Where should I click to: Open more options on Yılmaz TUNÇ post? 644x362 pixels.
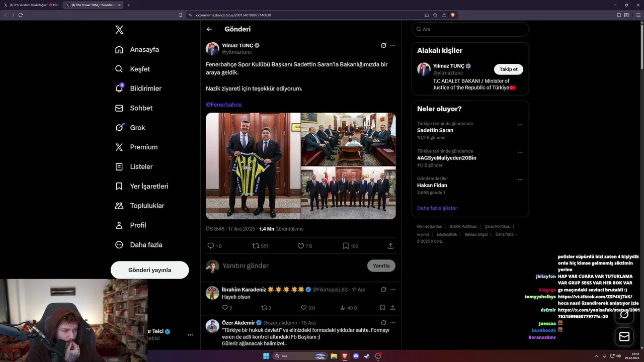click(393, 45)
